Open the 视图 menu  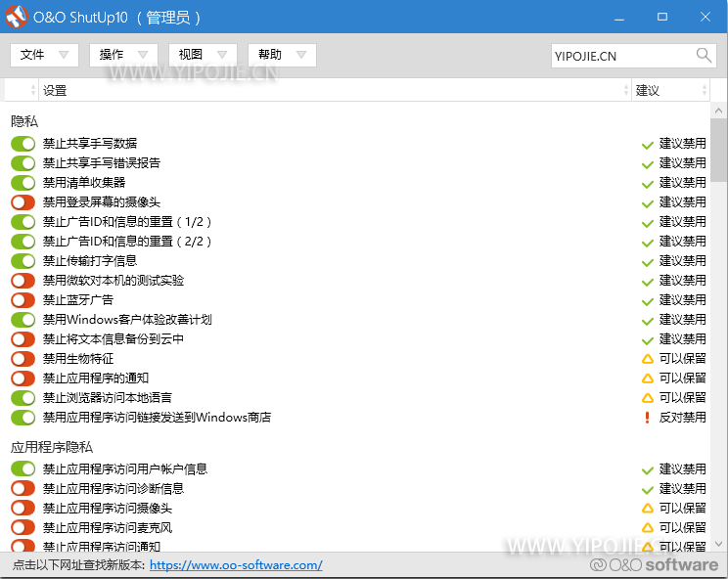(203, 55)
